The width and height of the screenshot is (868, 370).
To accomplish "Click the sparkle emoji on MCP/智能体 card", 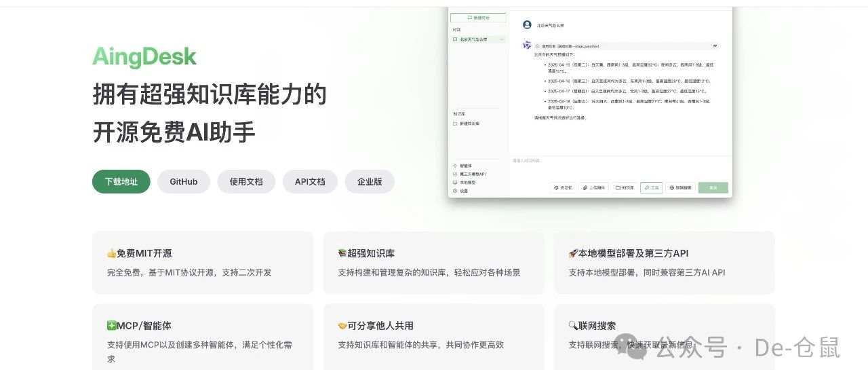I will tap(111, 326).
